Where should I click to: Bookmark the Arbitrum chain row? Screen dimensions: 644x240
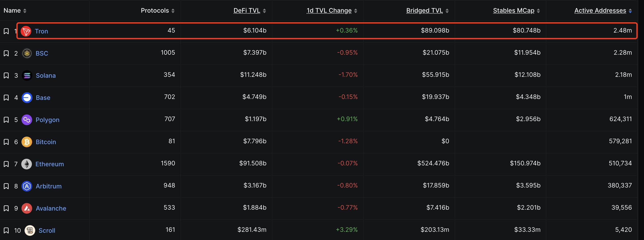pos(6,186)
